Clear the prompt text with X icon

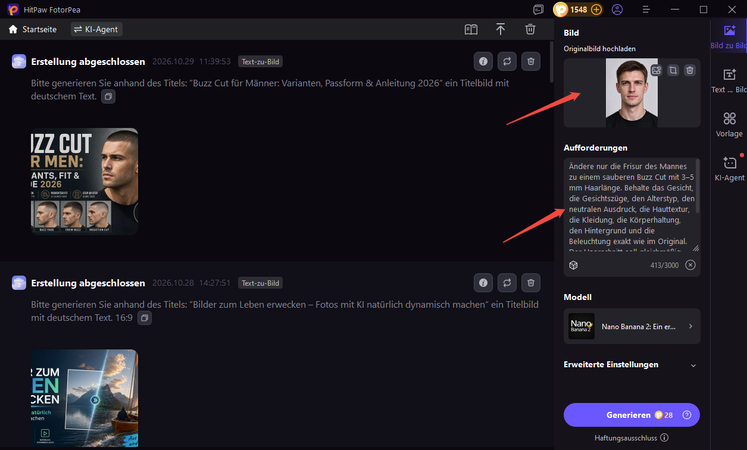pos(690,265)
